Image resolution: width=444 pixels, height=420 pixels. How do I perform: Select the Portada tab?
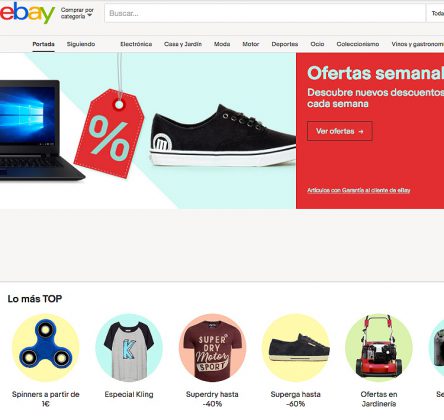tap(43, 44)
